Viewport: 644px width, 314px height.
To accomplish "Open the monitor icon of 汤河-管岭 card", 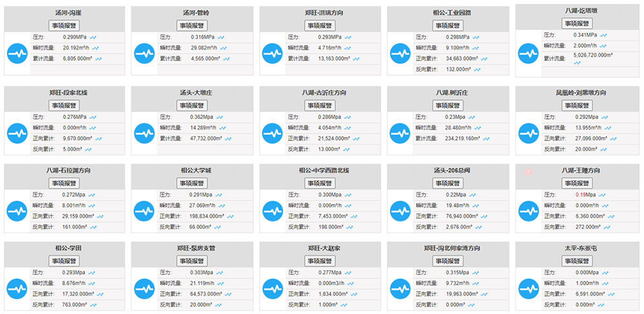I will tap(144, 53).
